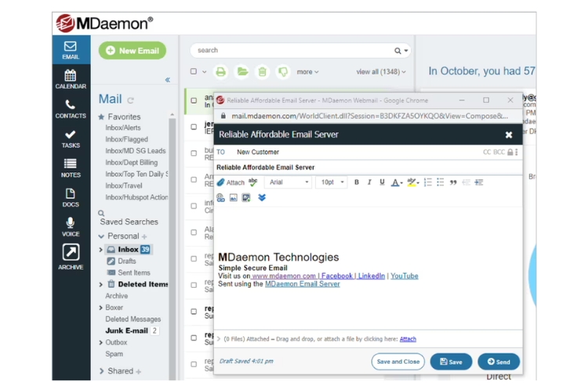588x392 pixels.
Task: Click the search magnifier icon
Action: tap(397, 51)
